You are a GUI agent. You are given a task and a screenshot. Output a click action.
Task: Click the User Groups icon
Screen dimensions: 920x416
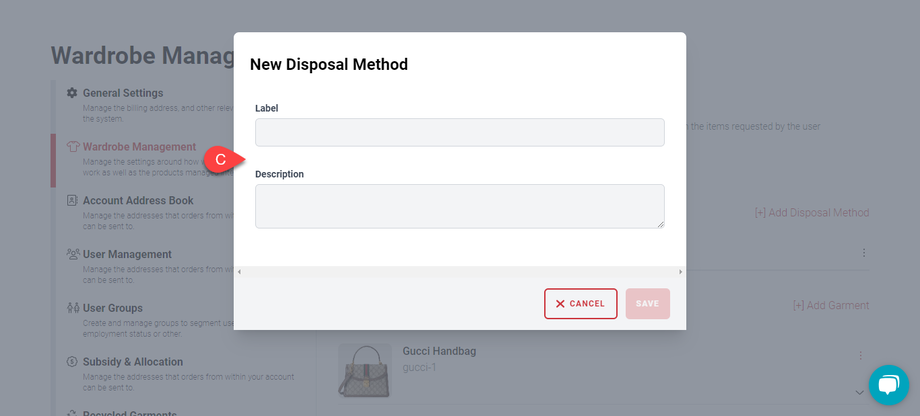pos(72,308)
